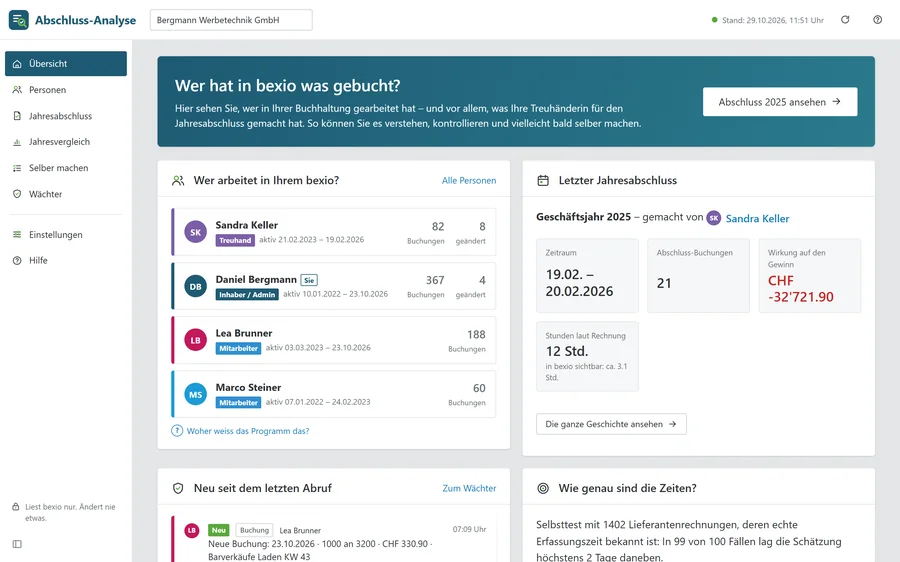900x562 pixels.
Task: Click the SK avatar in Sandra Keller's person card
Action: 196,232
